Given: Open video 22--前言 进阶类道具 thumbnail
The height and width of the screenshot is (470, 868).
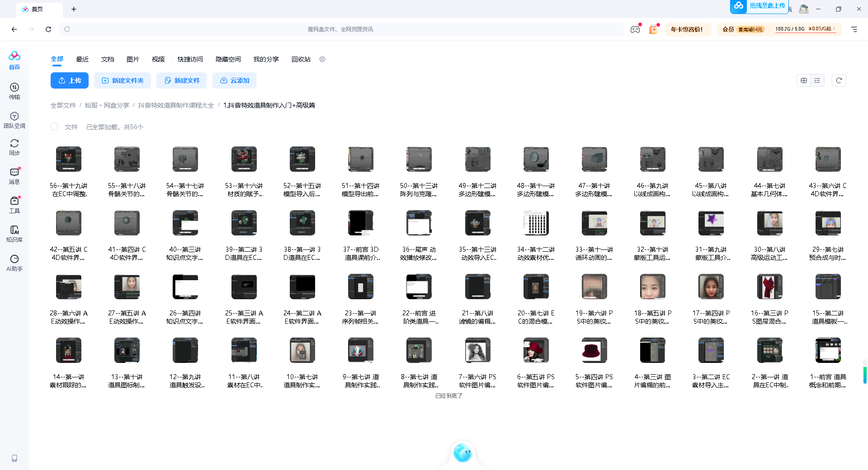Looking at the screenshot, I should pos(419,287).
